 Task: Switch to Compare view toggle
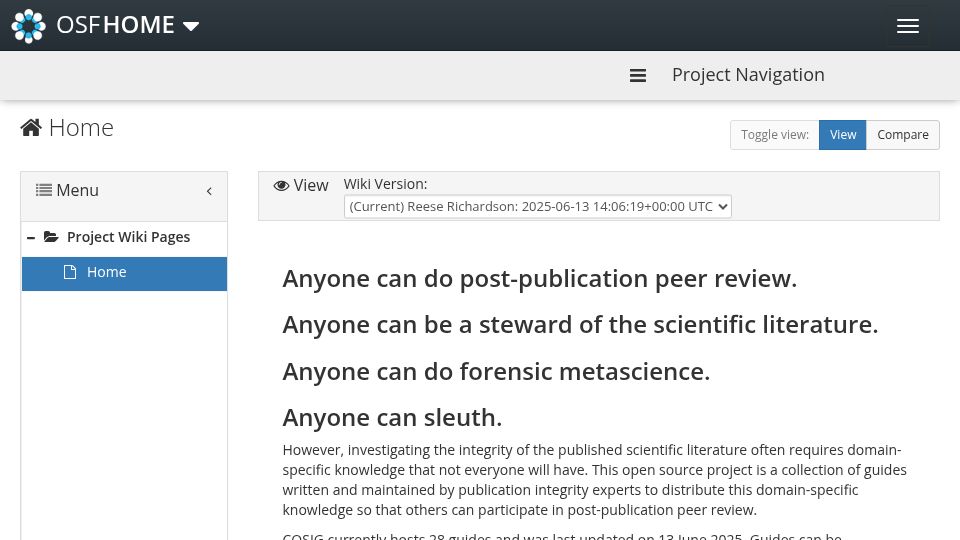pyautogui.click(x=902, y=135)
